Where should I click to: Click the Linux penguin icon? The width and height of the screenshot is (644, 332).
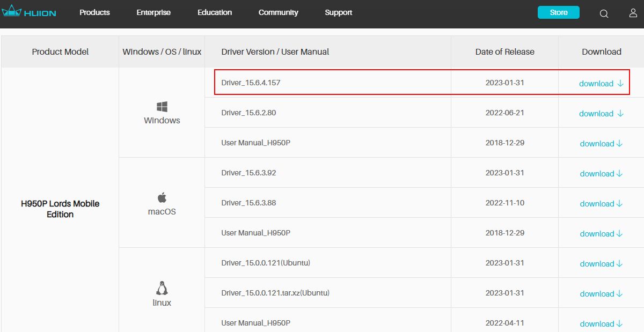click(162, 289)
